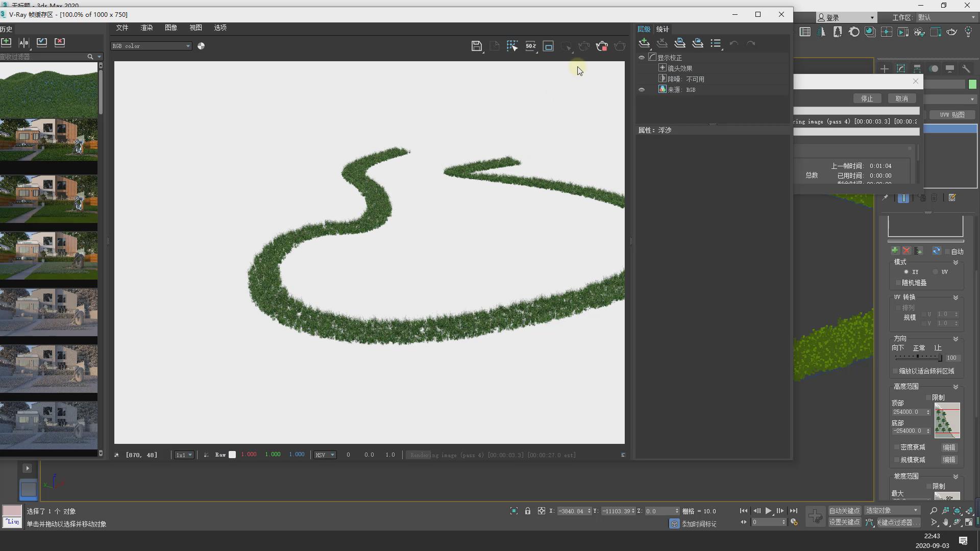This screenshot has height=551, width=980.
Task: Select the UV mode radio button
Action: click(936, 272)
